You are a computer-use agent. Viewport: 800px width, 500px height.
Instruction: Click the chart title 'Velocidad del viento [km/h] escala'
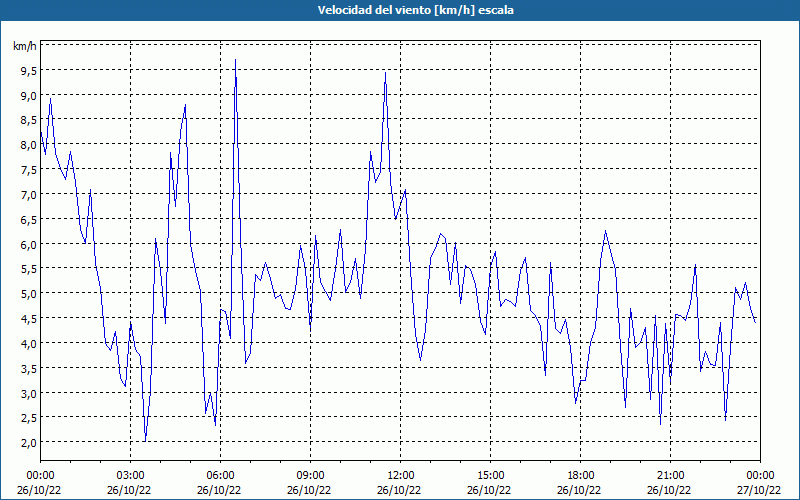[x=415, y=10]
